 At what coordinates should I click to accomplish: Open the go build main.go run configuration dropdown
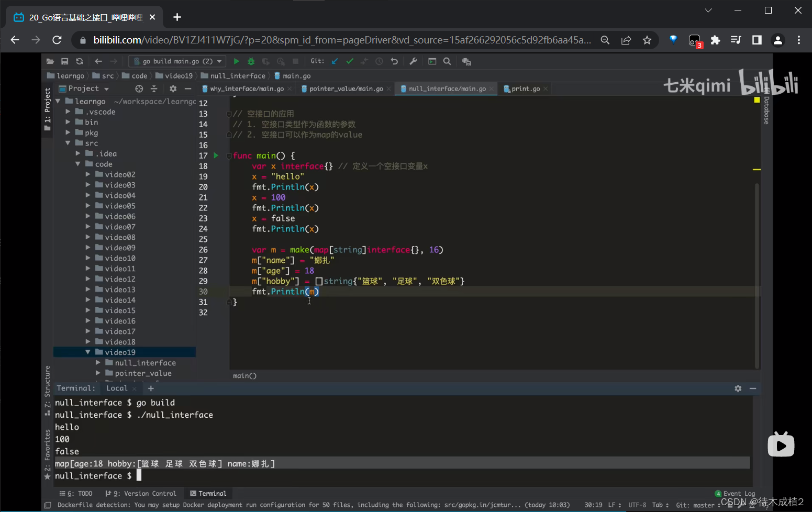pos(177,61)
